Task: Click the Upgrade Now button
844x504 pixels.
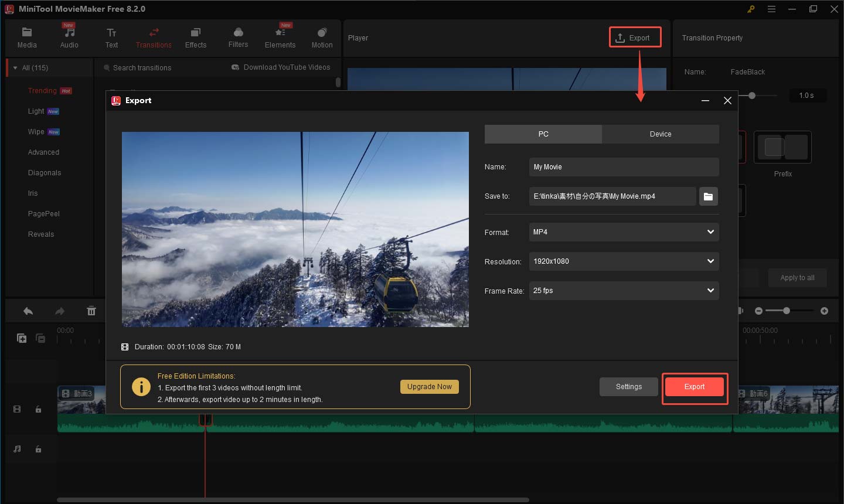Action: [430, 387]
